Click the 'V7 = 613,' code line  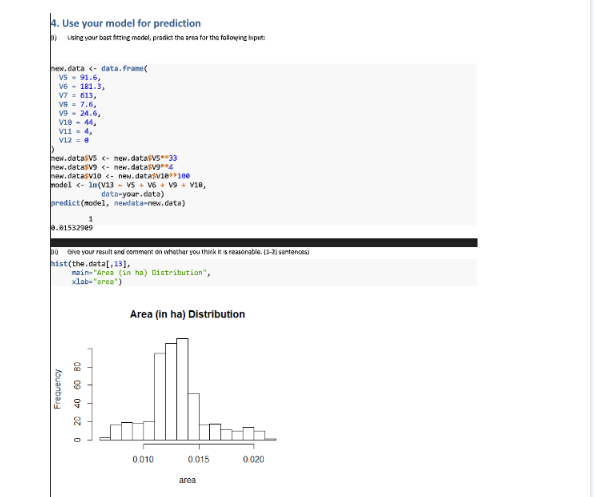(77, 95)
